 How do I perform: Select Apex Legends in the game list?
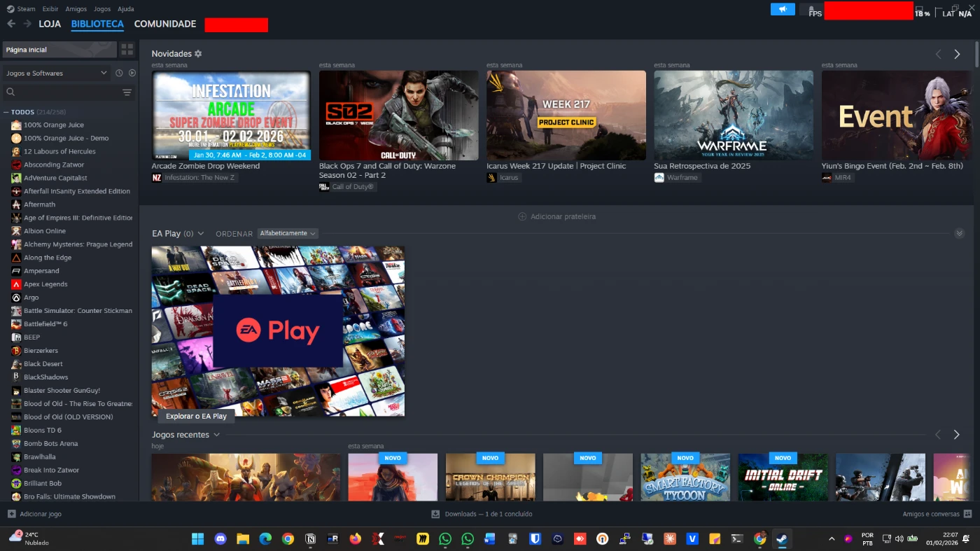click(x=45, y=284)
